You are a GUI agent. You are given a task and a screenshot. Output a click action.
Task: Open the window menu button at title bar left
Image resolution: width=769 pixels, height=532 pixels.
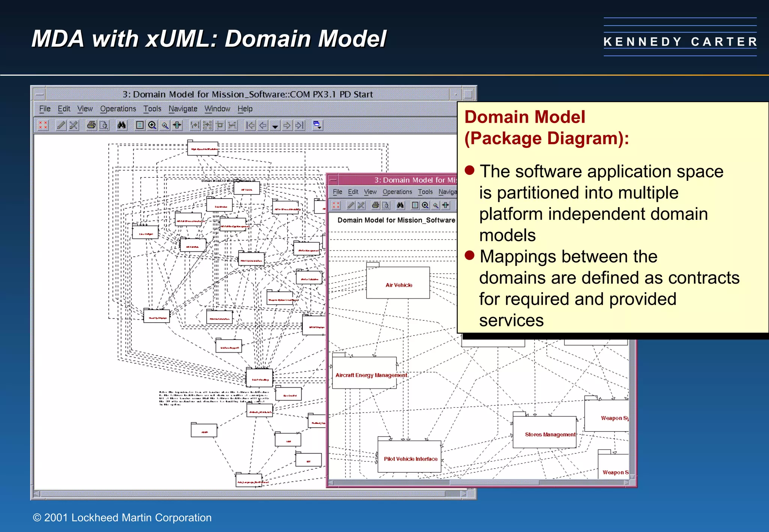(39, 95)
